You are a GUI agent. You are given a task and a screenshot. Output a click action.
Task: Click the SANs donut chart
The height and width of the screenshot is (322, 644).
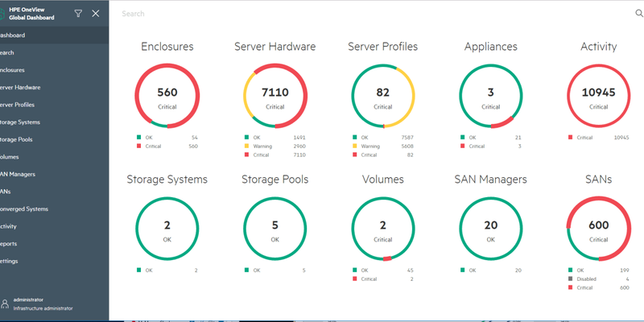tap(599, 229)
